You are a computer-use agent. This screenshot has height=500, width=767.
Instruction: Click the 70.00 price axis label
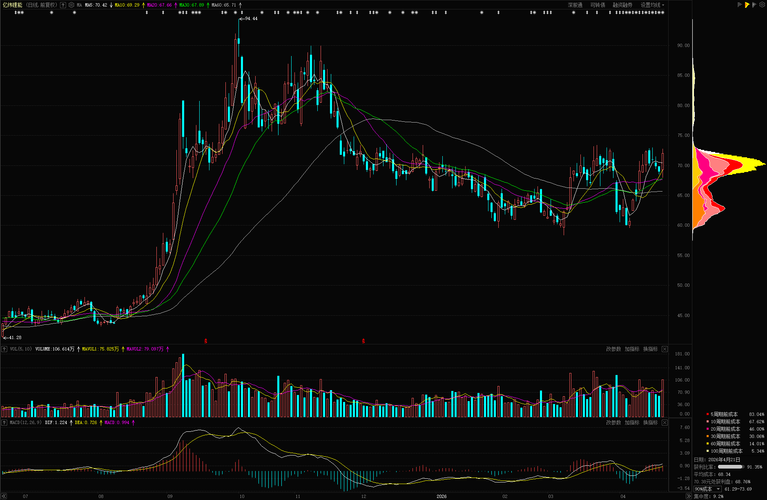[x=683, y=165]
